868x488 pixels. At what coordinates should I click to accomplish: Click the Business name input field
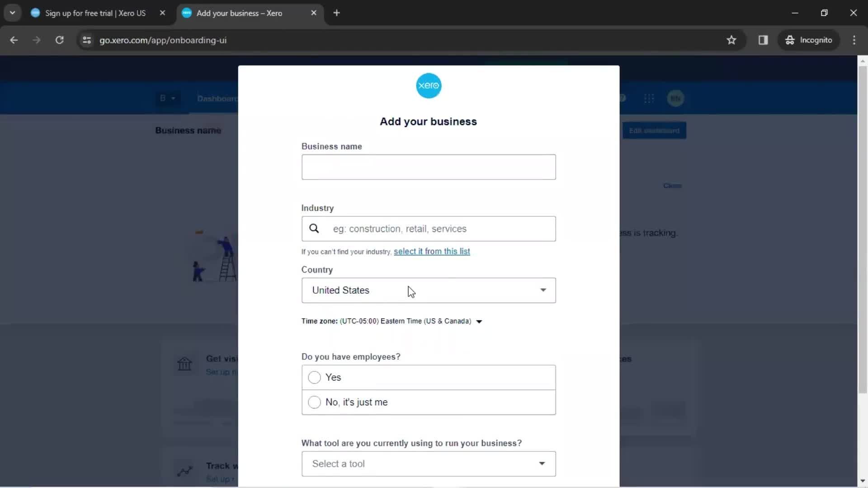pos(429,167)
